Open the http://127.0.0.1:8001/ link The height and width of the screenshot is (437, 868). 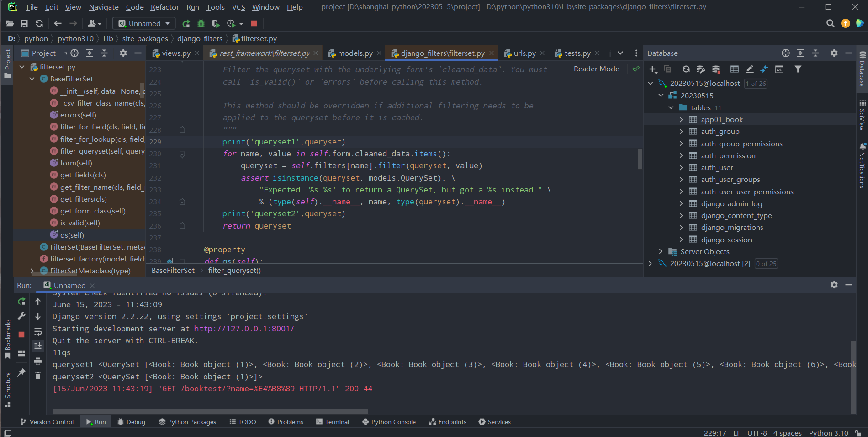coord(244,329)
